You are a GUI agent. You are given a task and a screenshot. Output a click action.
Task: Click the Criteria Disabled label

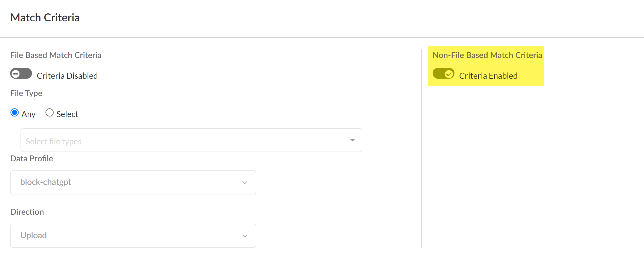click(67, 76)
